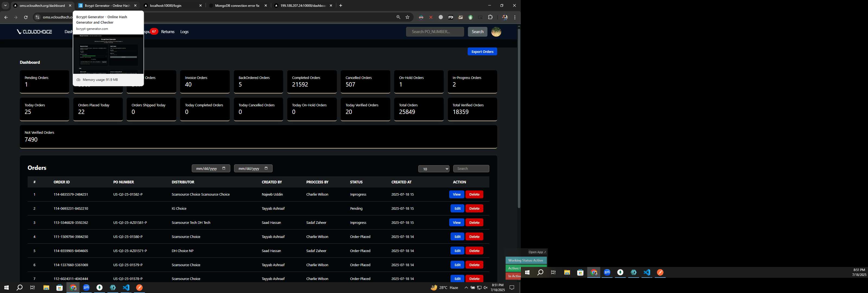868x293 pixels.
Task: Go back using the browser back arrow
Action: pos(6,17)
